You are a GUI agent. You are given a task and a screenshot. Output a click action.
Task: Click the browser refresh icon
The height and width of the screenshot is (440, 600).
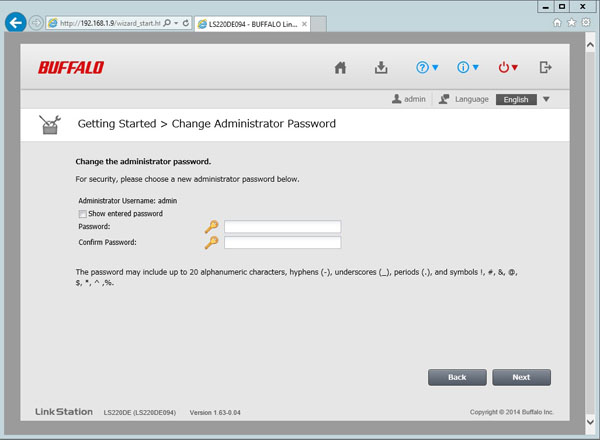186,23
